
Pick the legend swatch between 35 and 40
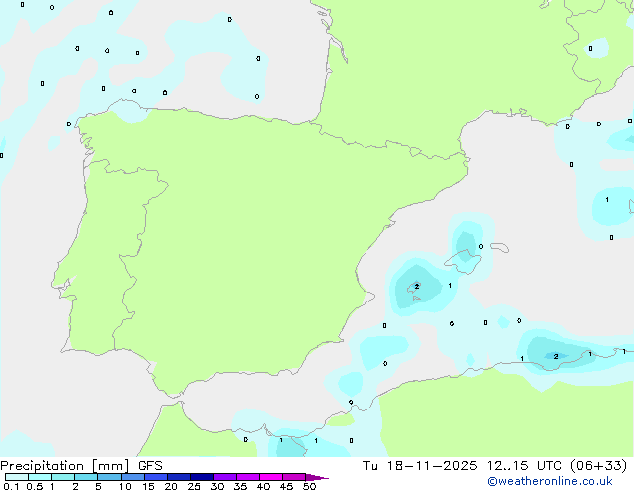[248, 477]
